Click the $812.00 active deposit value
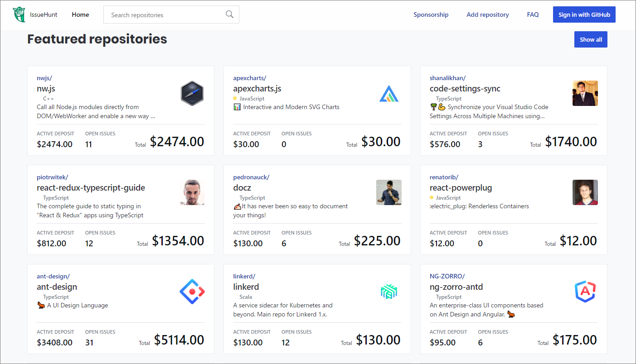This screenshot has width=636, height=364. point(51,243)
